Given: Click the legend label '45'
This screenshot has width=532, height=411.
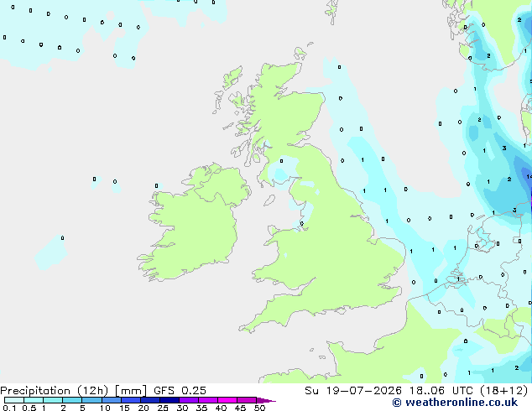Looking at the screenshot, I should click(x=240, y=408).
